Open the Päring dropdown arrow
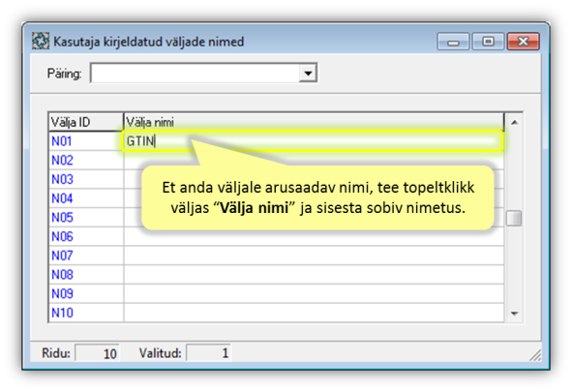Image resolution: width=572 pixels, height=392 pixels. (x=308, y=74)
